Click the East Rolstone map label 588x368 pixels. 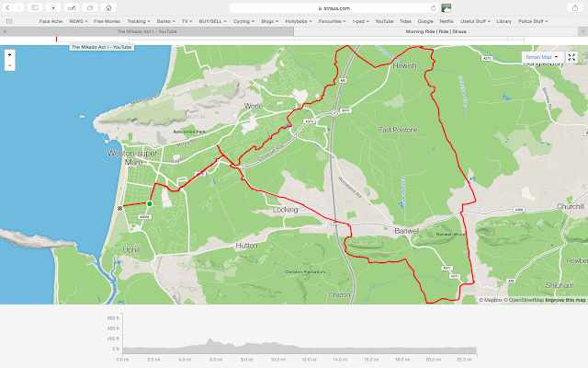pos(398,130)
